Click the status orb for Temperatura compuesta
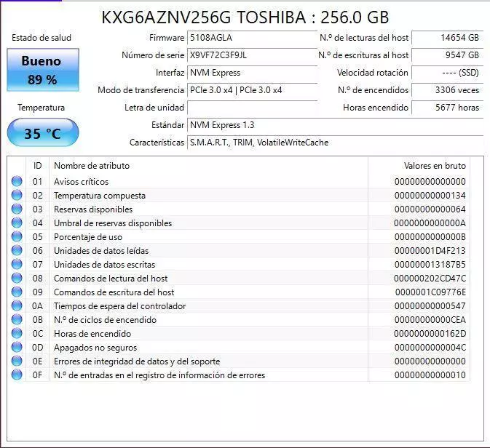The image size is (490, 448). coord(17,195)
